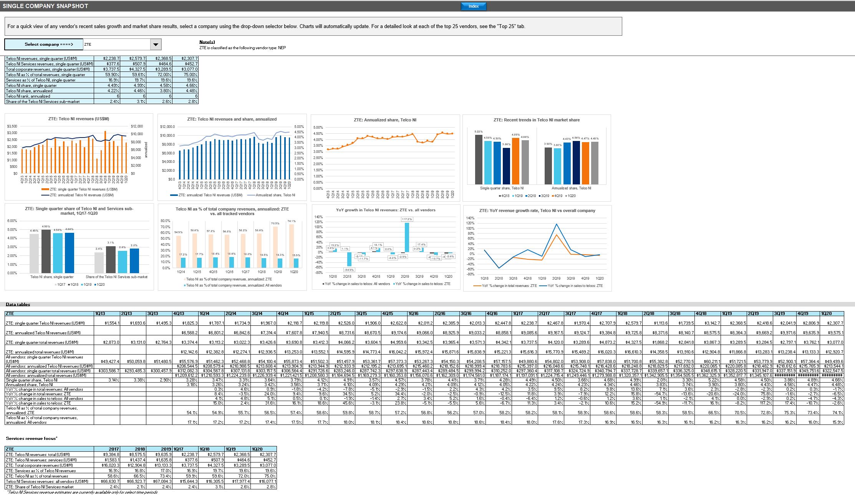Click 'Single quarter share, Telco NI' row label
This screenshot has width=855, height=504.
(49, 380)
